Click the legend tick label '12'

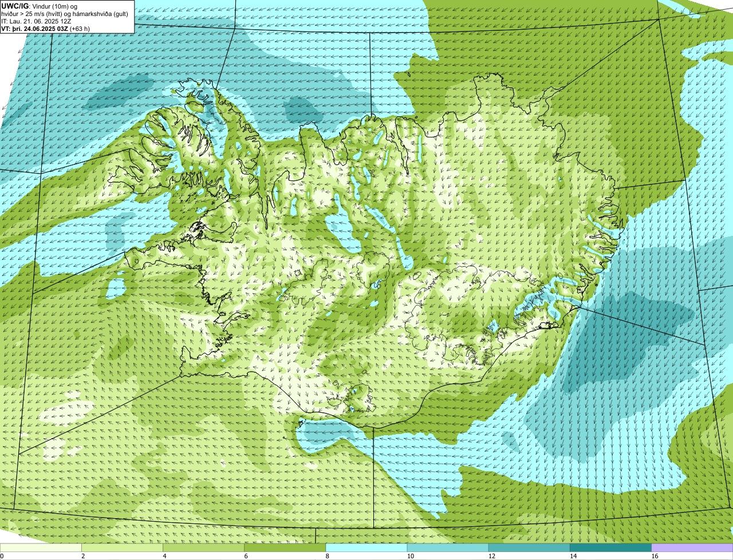[491, 556]
